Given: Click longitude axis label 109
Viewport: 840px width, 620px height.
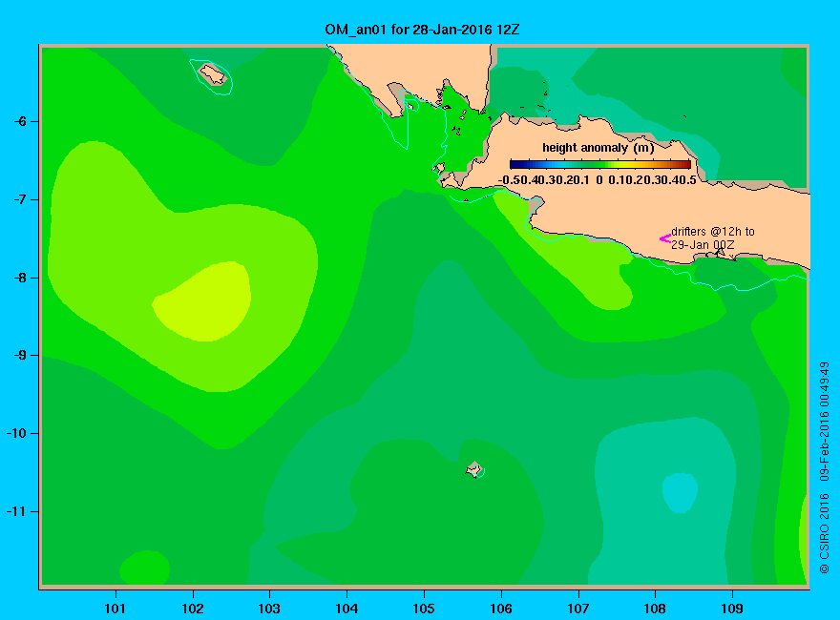Looking at the screenshot, I should pyautogui.click(x=732, y=609).
